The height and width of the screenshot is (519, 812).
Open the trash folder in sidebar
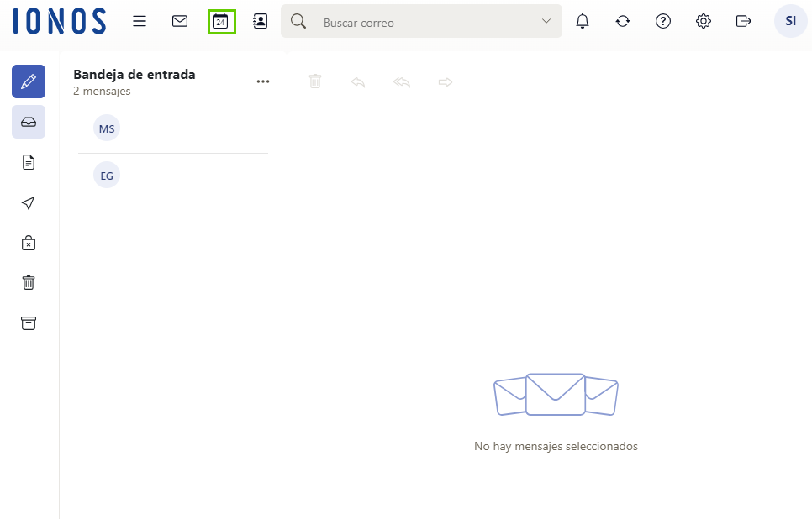(x=29, y=283)
